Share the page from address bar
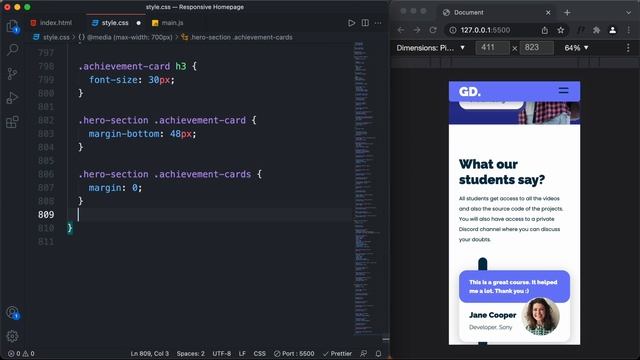Image resolution: width=640 pixels, height=360 pixels. (545, 30)
